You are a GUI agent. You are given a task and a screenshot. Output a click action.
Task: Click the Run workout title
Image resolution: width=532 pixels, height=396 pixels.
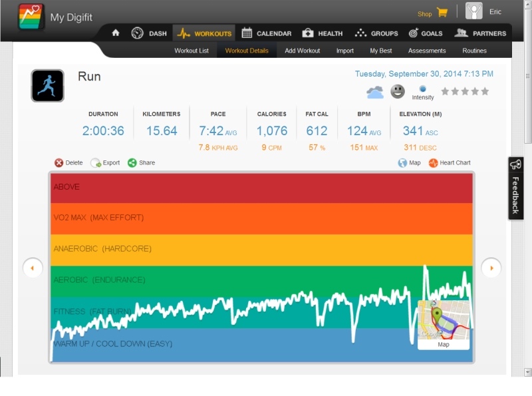coord(89,77)
